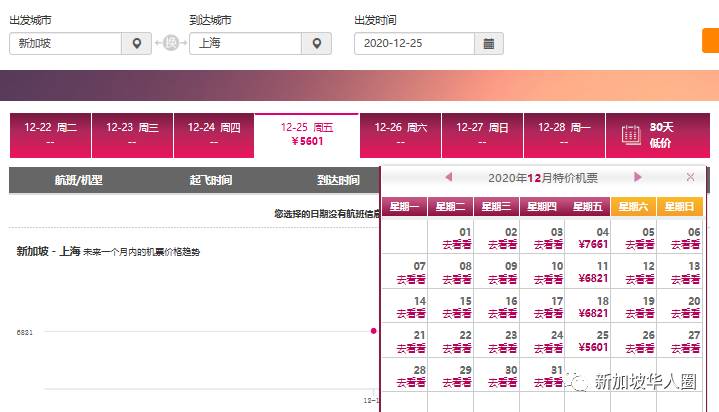Click the 起飞时间 column header
The image size is (719, 412).
tap(211, 180)
